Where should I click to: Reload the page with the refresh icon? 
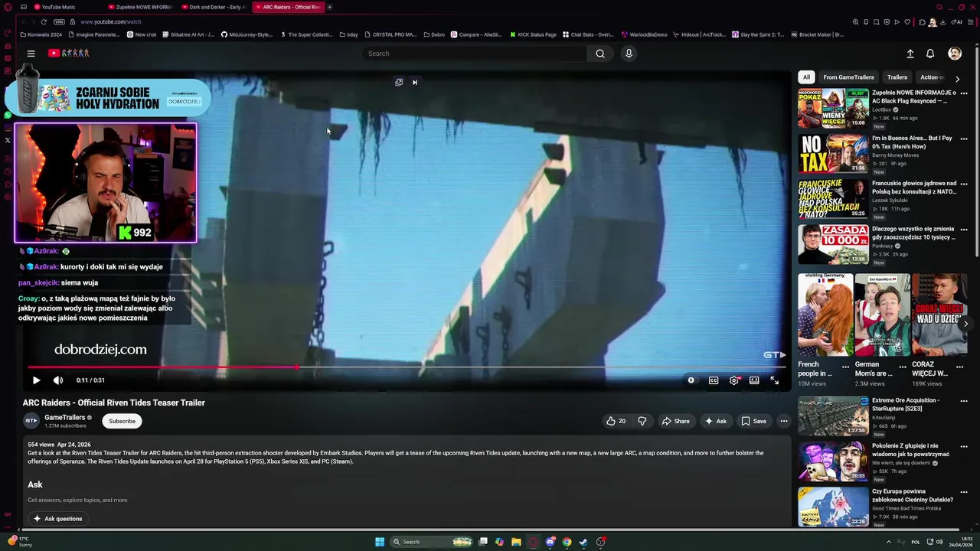44,22
